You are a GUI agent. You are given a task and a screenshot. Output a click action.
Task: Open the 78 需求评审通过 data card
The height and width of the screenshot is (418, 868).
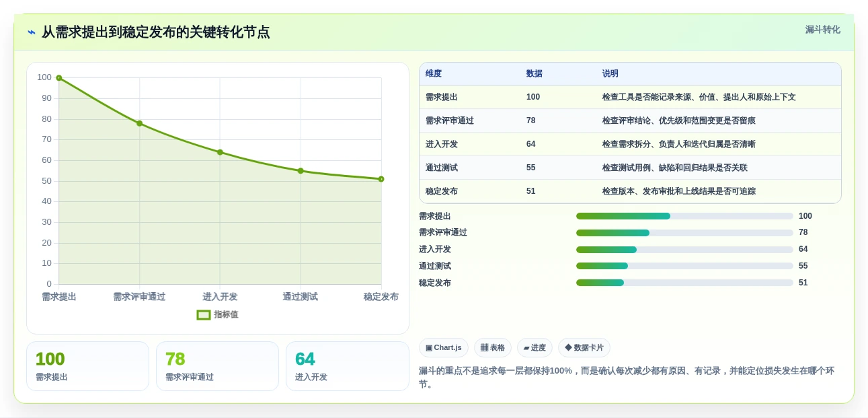click(217, 366)
